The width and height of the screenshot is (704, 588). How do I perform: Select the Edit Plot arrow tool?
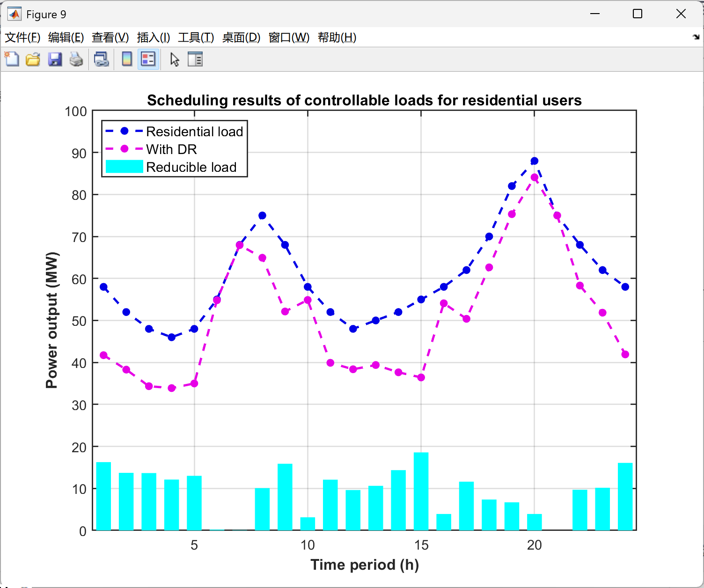[175, 59]
